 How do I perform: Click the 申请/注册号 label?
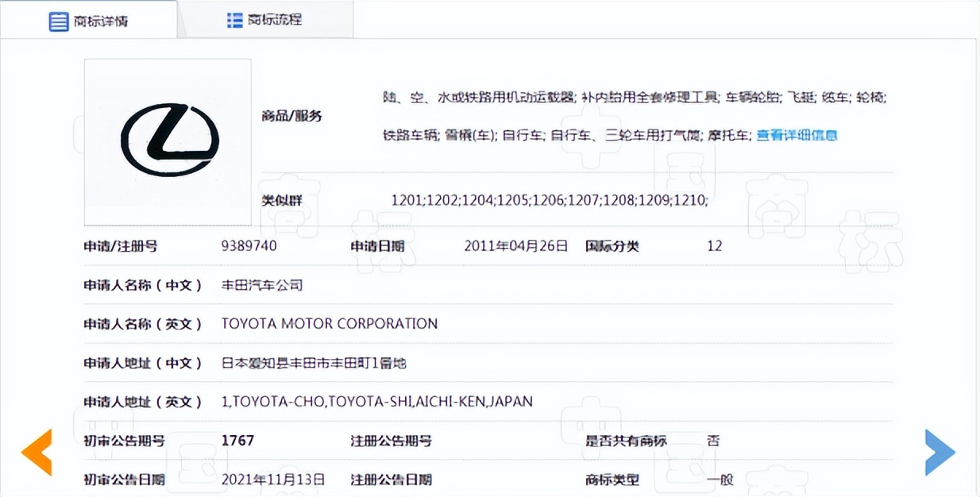click(121, 246)
